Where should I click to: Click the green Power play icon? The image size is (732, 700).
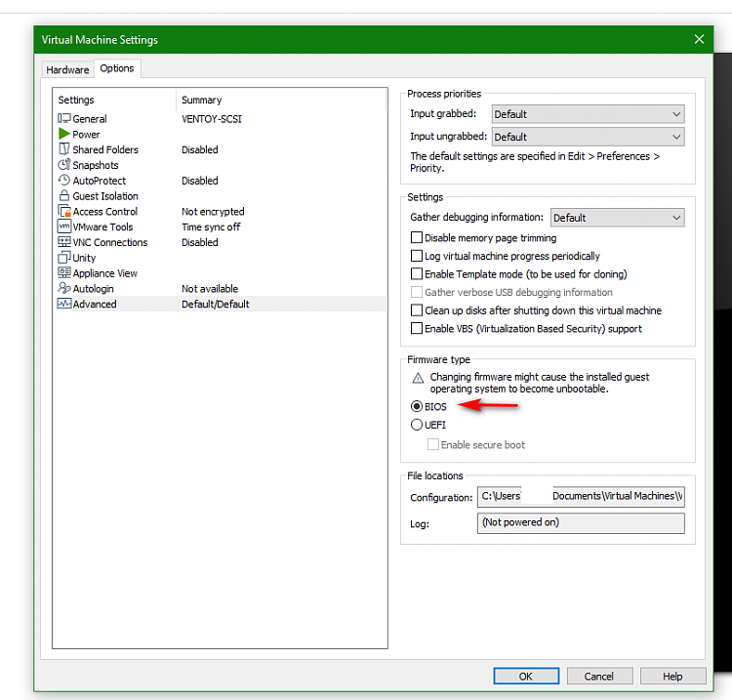click(64, 134)
